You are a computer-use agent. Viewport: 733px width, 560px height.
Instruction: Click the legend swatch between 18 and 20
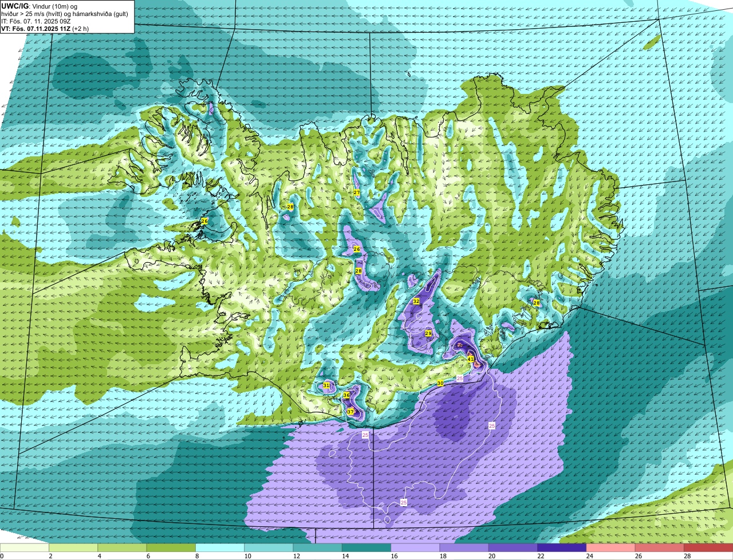click(x=464, y=548)
